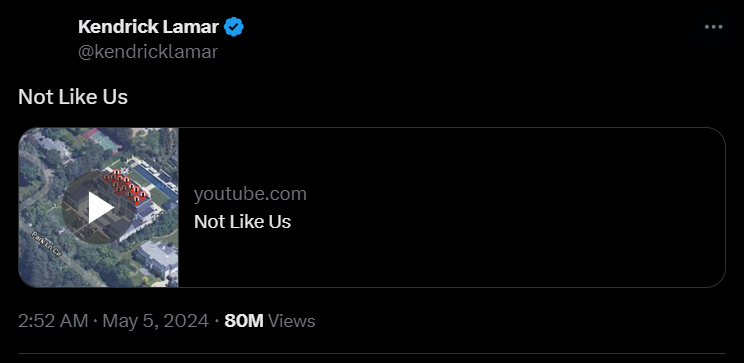
Task: Open Kendrick Lamar display name profile
Action: point(148,27)
